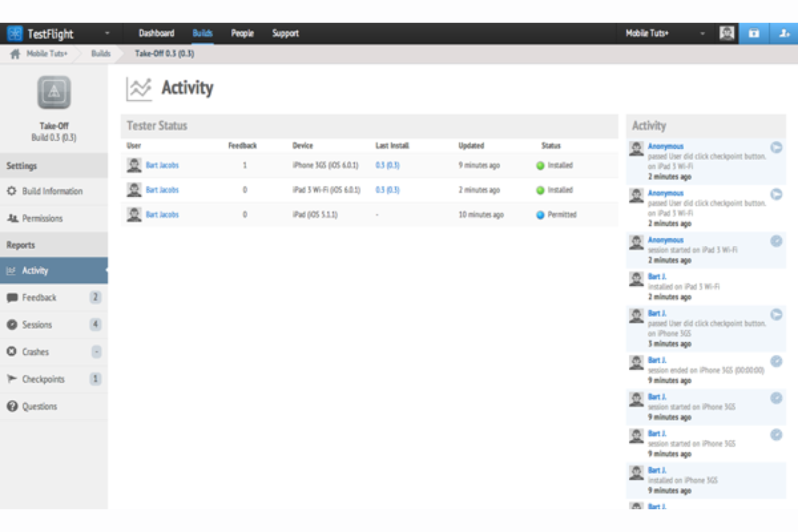798x532 pixels.
Task: Open the Crashes report via its icon
Action: 12,351
